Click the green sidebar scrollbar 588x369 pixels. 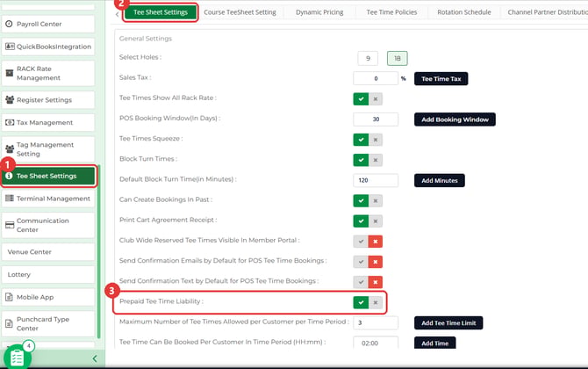[x=99, y=251]
